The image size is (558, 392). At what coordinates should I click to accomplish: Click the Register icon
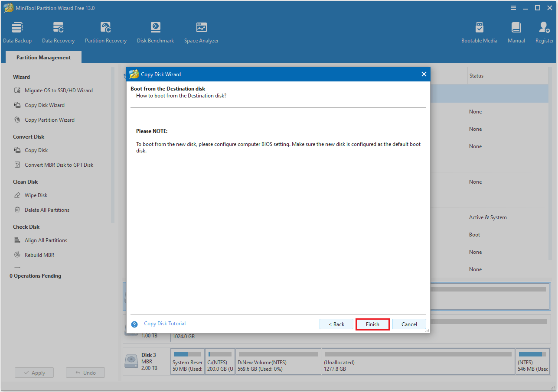(544, 31)
